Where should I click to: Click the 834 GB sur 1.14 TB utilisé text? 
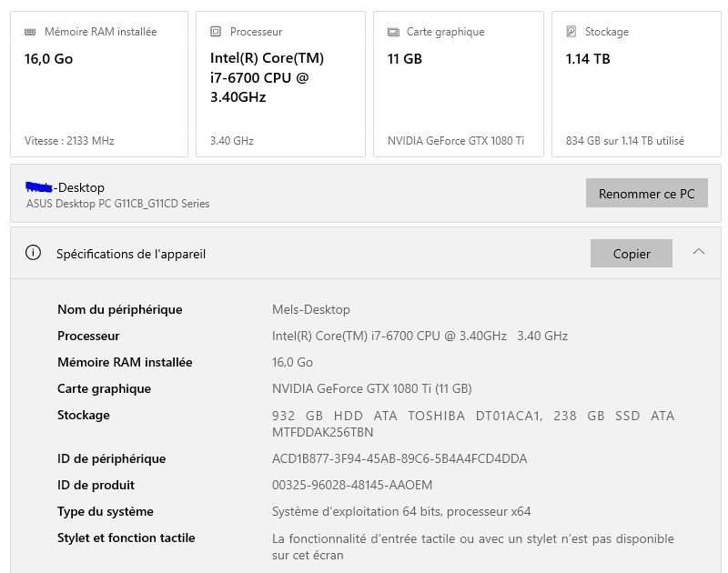625,141
